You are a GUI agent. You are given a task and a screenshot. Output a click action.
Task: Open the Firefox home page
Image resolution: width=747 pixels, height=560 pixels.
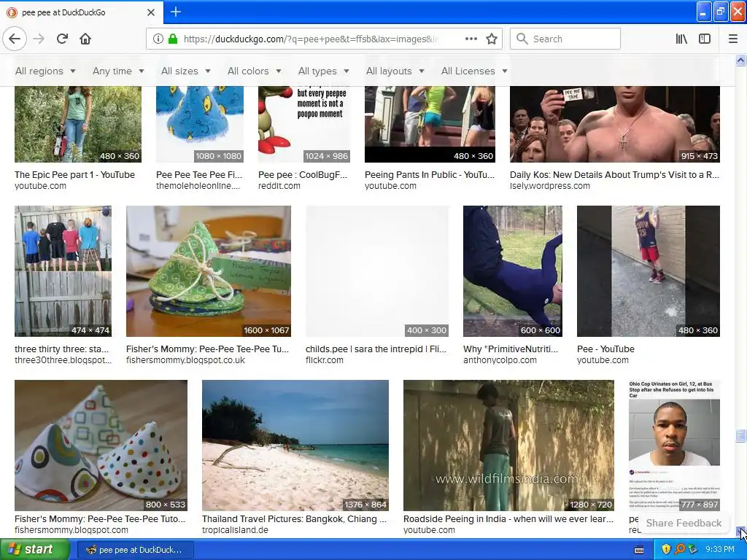click(x=85, y=39)
